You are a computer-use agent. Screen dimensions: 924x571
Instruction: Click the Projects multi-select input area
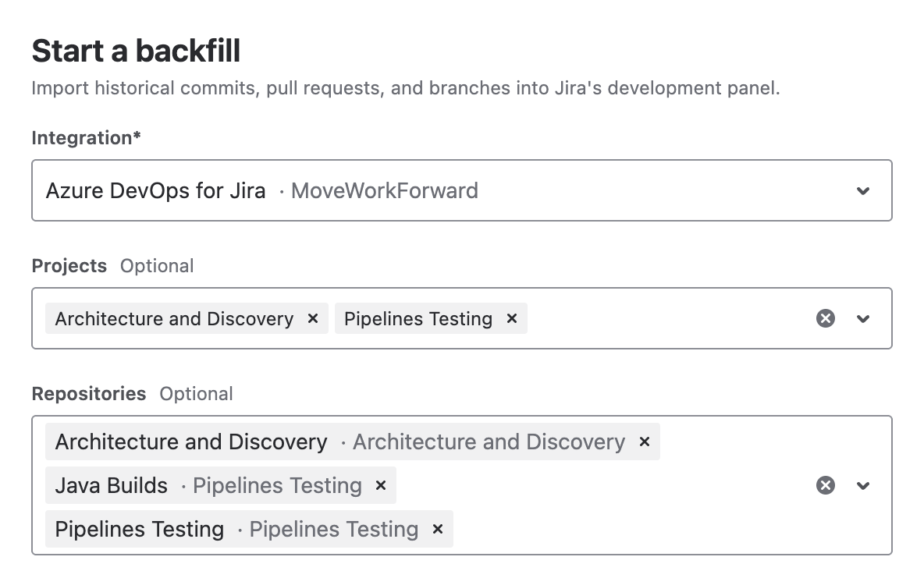(462, 319)
